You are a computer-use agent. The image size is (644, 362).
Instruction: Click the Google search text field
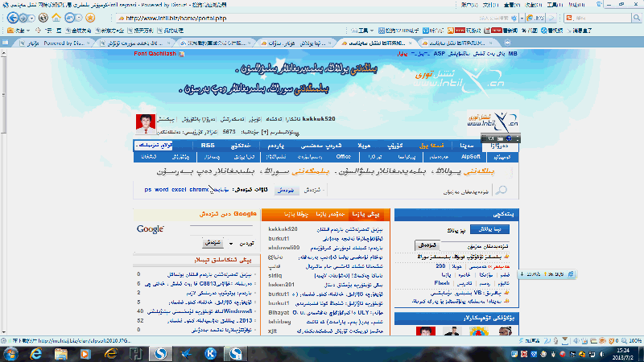[221, 230]
